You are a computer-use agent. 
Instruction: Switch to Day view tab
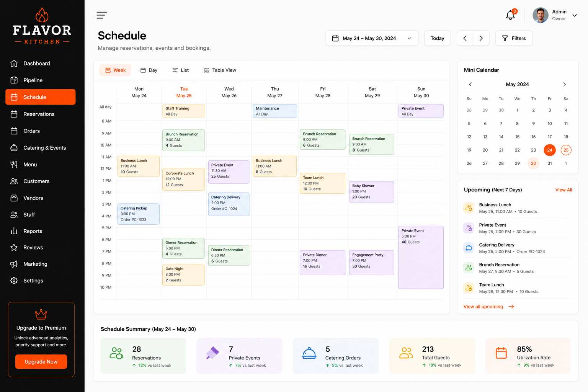149,70
